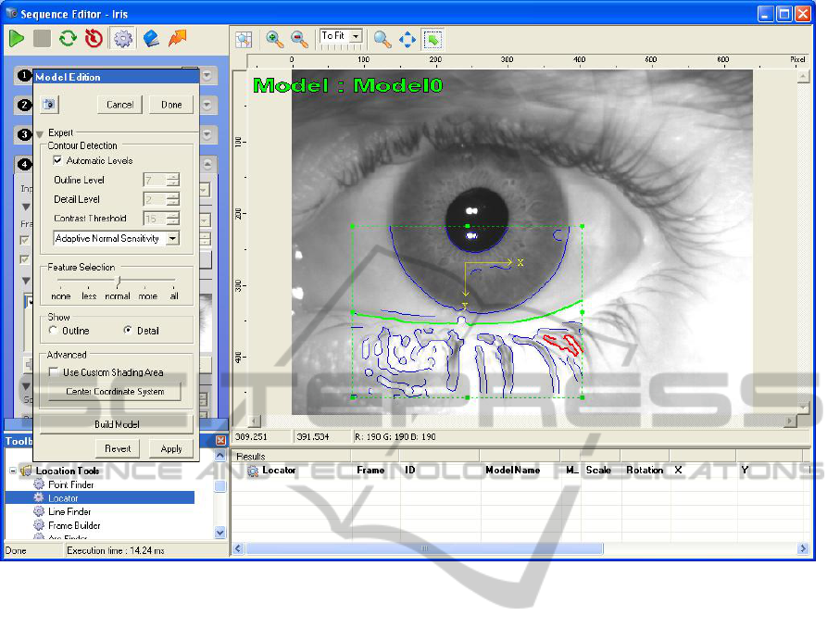
Task: Click the orange arrow toolbar icon
Action: click(177, 38)
